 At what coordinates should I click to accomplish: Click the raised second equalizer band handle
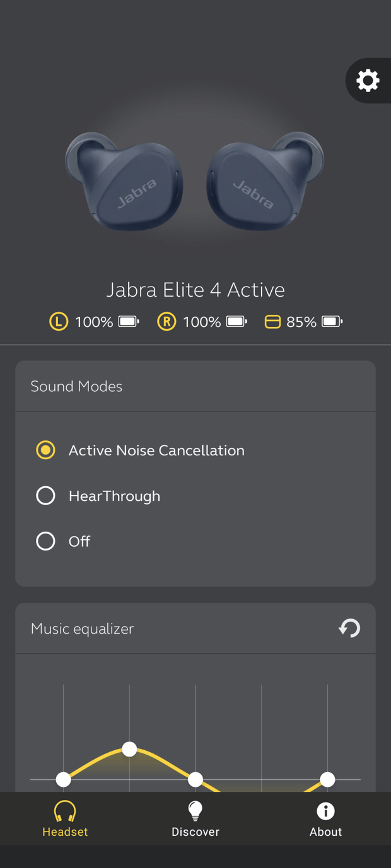click(x=129, y=749)
